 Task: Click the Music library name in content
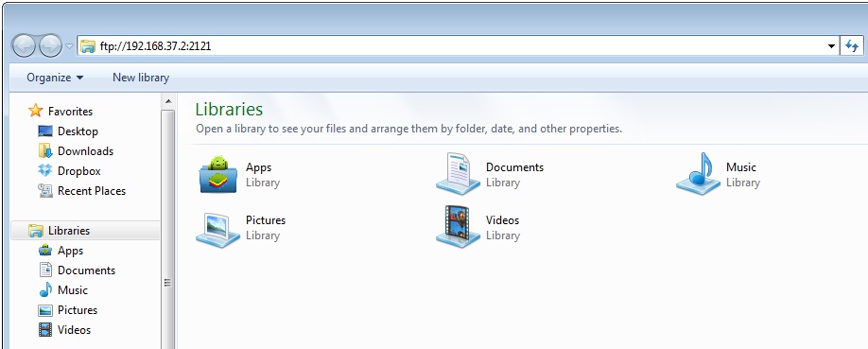point(741,167)
